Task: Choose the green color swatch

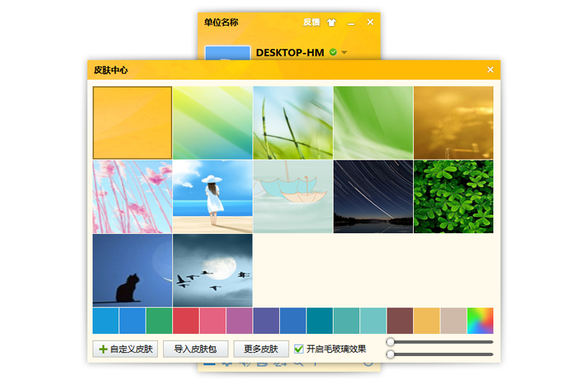Action: 159,321
